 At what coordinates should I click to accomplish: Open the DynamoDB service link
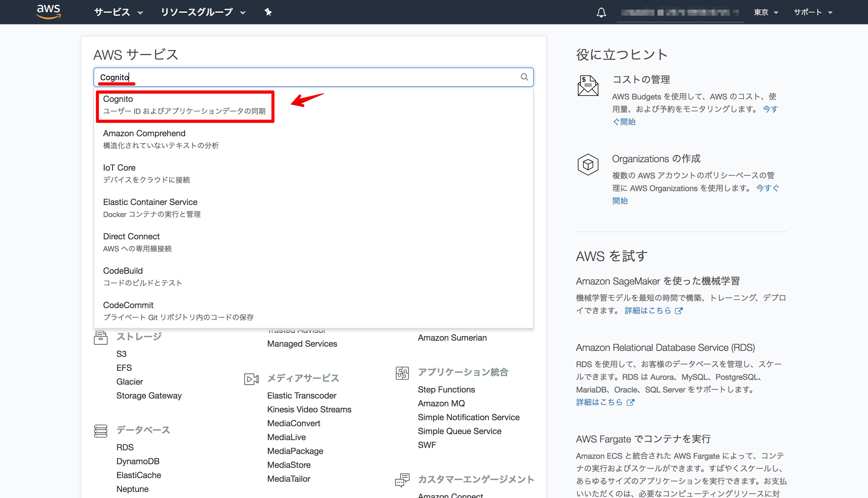tap(138, 462)
